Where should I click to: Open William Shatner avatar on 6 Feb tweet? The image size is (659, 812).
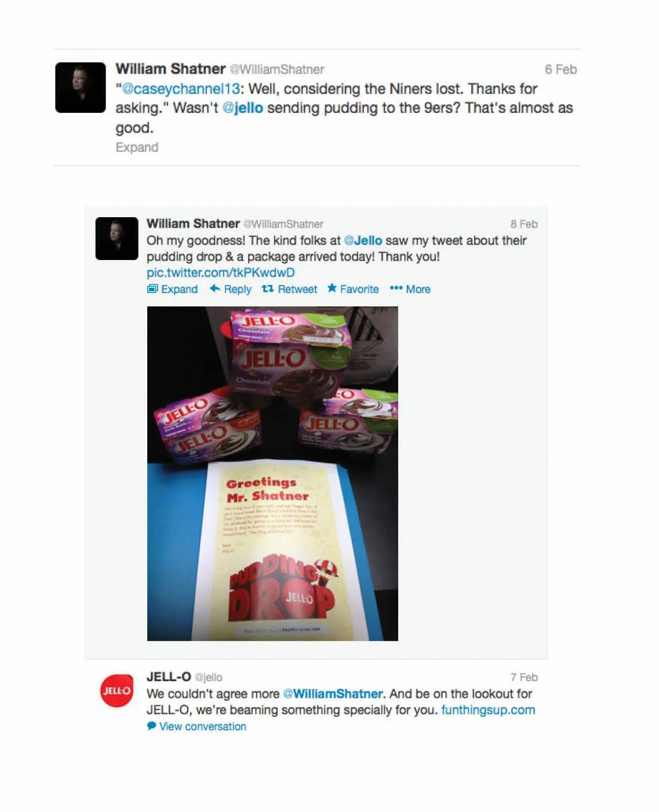click(x=81, y=87)
